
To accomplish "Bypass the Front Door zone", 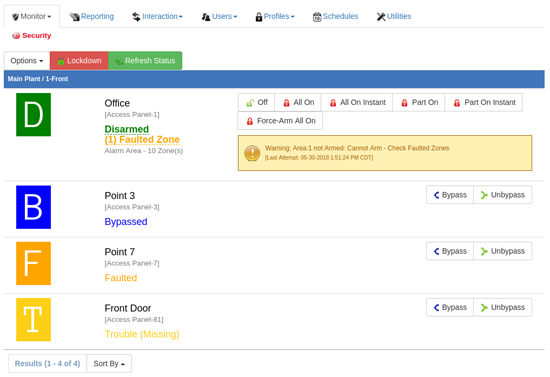I will [x=450, y=307].
